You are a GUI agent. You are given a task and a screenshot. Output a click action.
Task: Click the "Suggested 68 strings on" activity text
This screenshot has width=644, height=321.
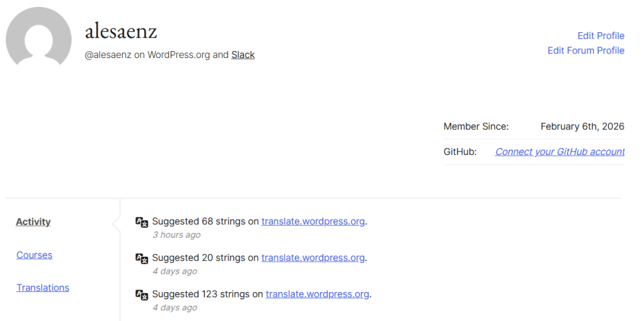(x=205, y=221)
